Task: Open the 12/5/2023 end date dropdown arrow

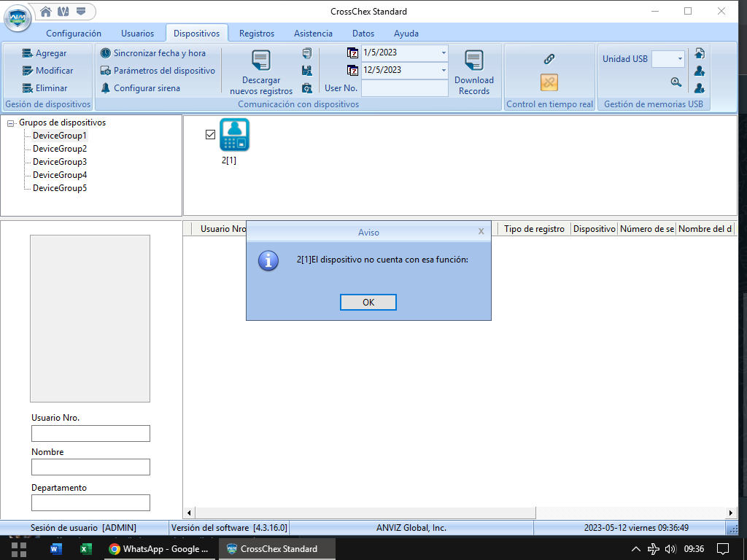Action: coord(444,71)
